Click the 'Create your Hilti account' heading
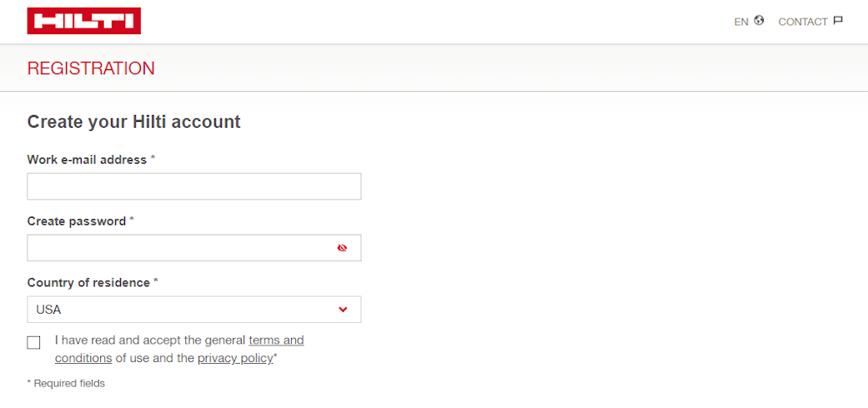This screenshot has height=408, width=868. pyautogui.click(x=133, y=122)
